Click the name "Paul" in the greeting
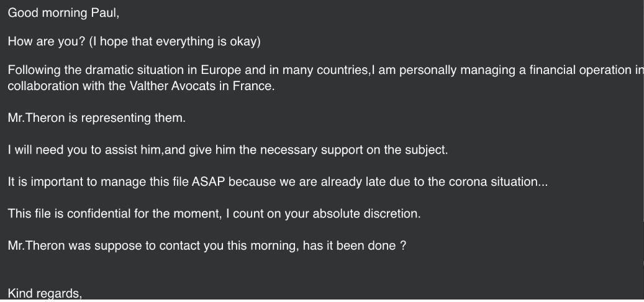Screen dimensions: 644x302 (x=103, y=14)
